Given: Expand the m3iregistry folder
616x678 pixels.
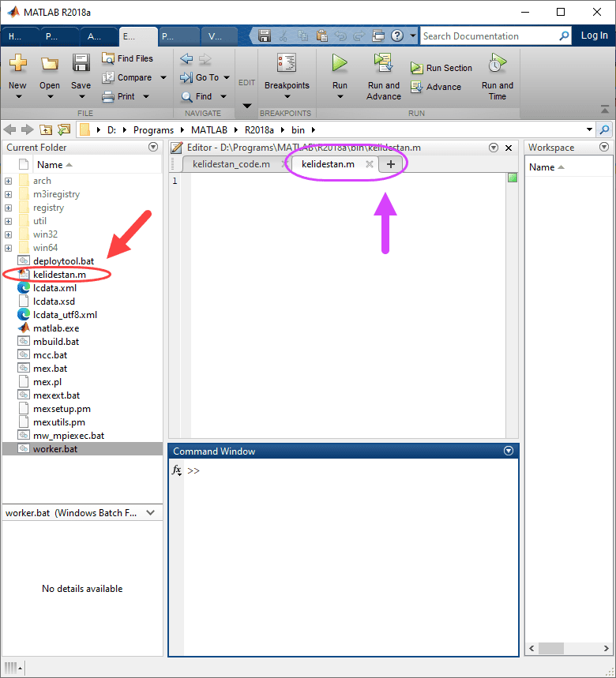Looking at the screenshot, I should click(x=8, y=194).
